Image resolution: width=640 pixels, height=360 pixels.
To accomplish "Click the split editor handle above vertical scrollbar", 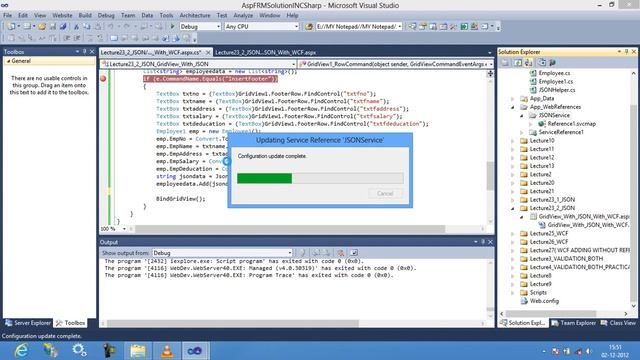I will pos(490,73).
